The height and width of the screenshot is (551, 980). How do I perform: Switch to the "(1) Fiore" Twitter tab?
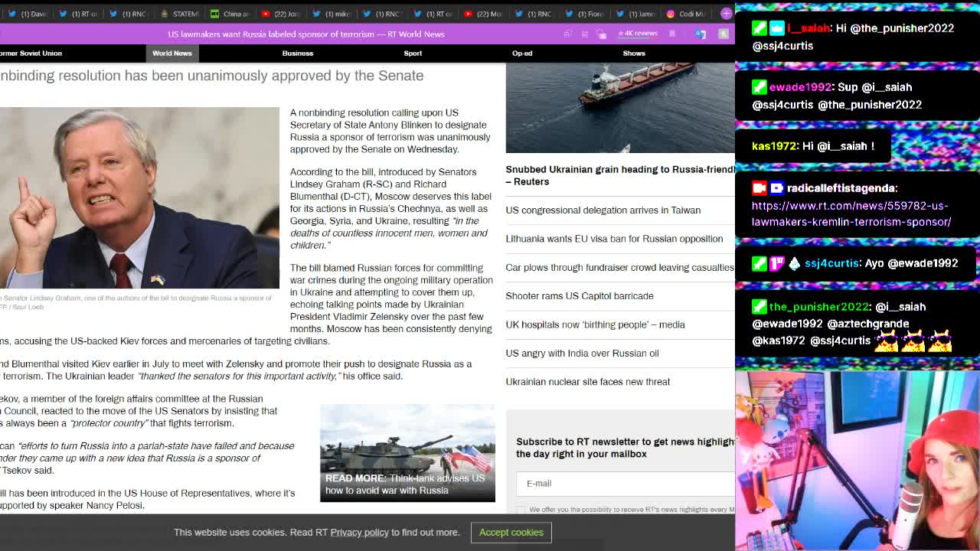pos(583,14)
